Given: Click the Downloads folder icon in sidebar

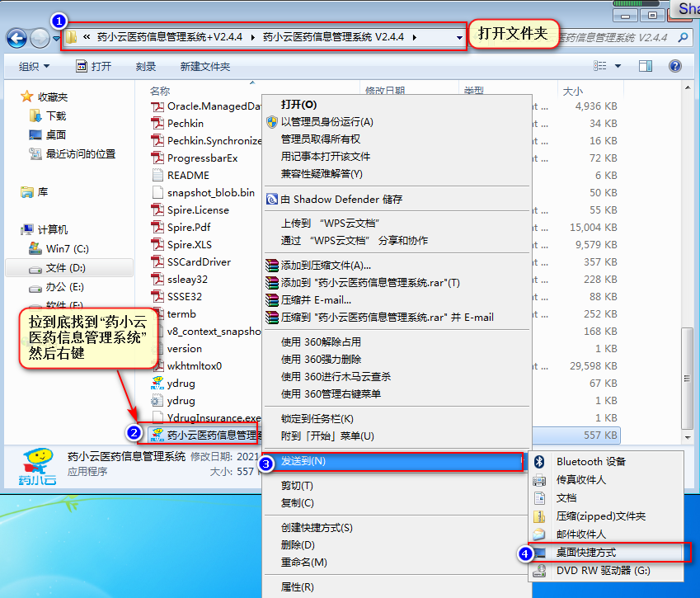Looking at the screenshot, I should click(x=35, y=116).
